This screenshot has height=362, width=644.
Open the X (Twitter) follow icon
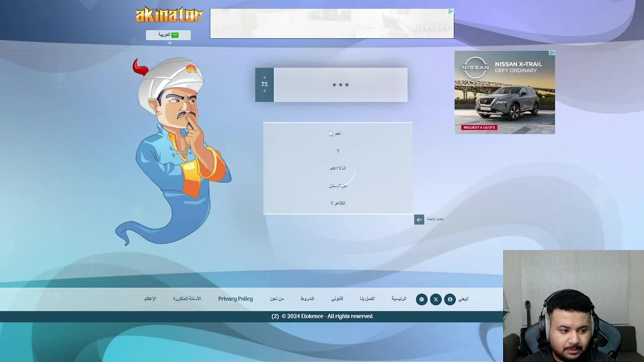point(436,299)
